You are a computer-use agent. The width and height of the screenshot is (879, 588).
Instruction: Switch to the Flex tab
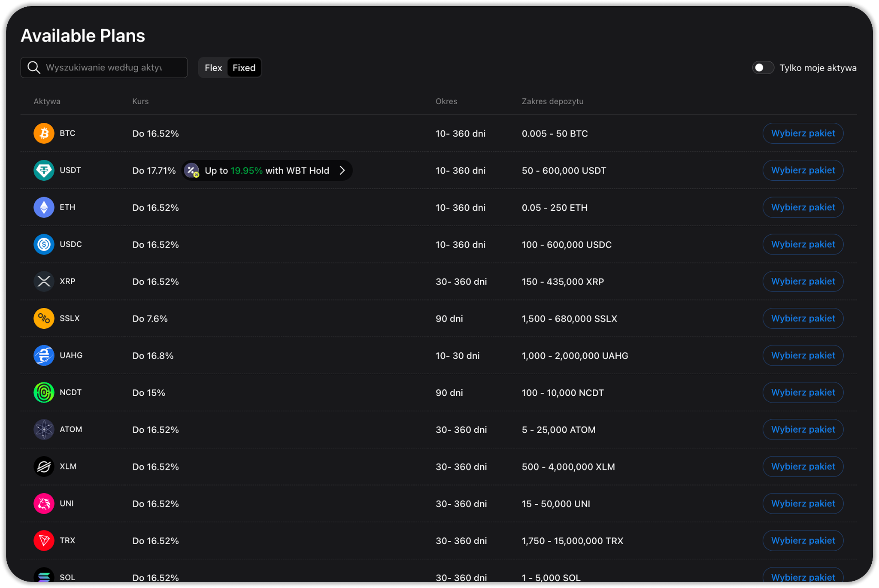click(213, 68)
